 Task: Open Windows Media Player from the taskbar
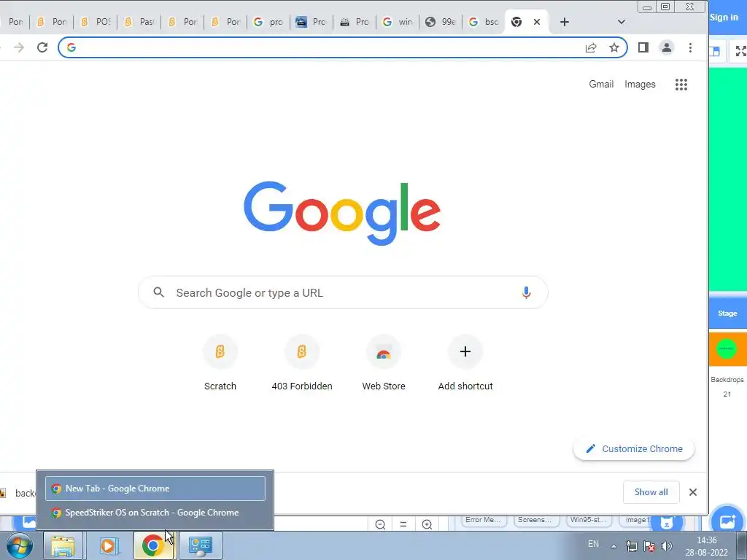pyautogui.click(x=109, y=545)
